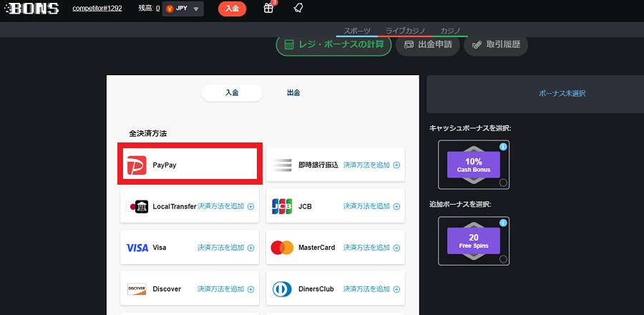Screen dimensions: 644x315
Task: Click the pencil icon beside 取引履歴
Action: (x=477, y=45)
